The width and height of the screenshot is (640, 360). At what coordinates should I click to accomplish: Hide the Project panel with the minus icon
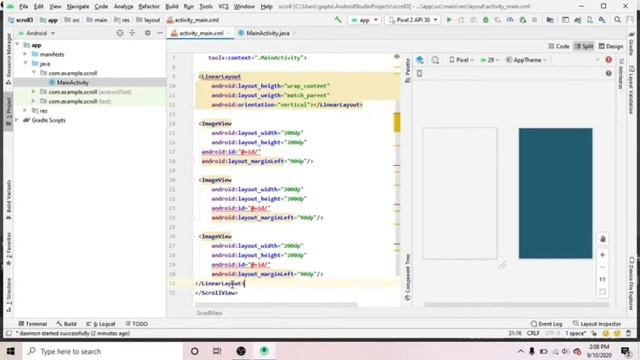[160, 33]
